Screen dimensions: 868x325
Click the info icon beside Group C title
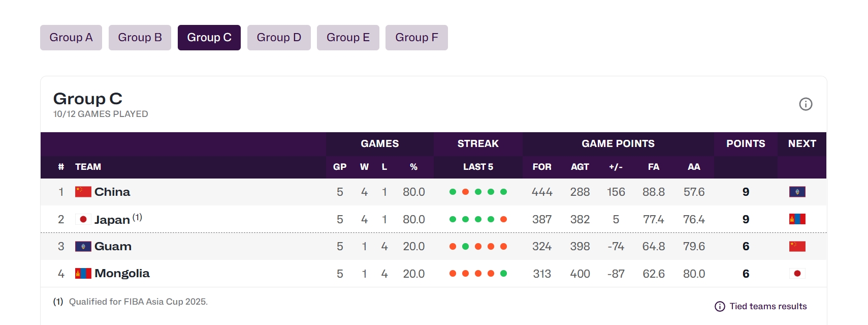pyautogui.click(x=806, y=104)
